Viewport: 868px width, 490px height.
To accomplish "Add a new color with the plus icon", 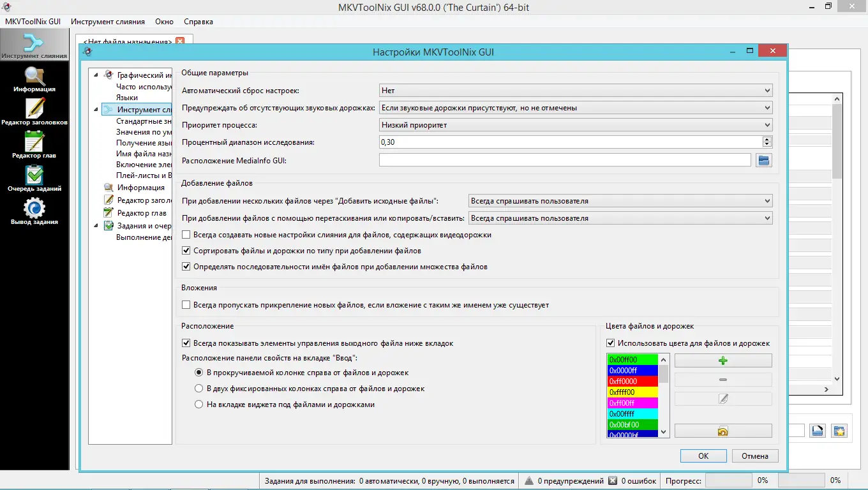I will click(x=722, y=359).
